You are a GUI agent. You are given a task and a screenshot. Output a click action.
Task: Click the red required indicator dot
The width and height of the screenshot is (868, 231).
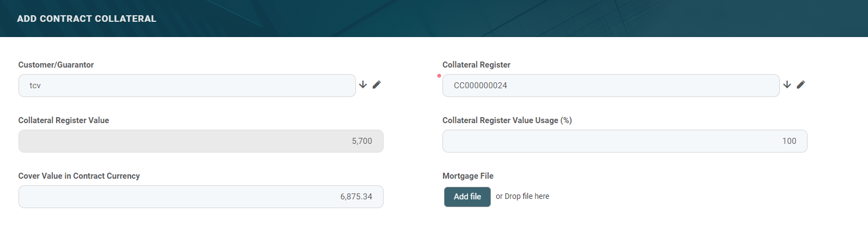pos(439,76)
